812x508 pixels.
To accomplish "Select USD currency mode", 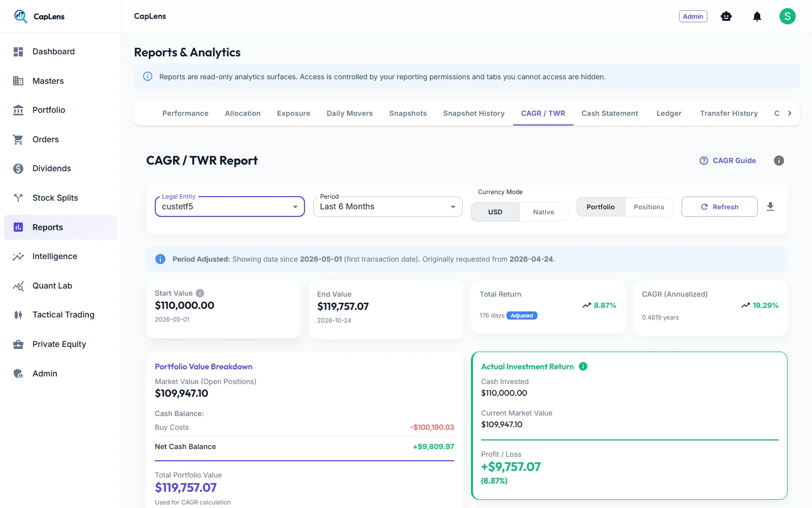I will coord(495,212).
